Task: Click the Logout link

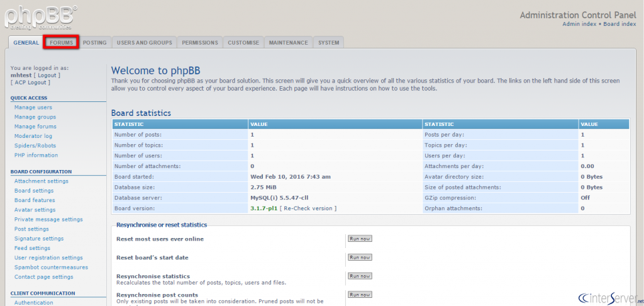Action: [x=47, y=76]
